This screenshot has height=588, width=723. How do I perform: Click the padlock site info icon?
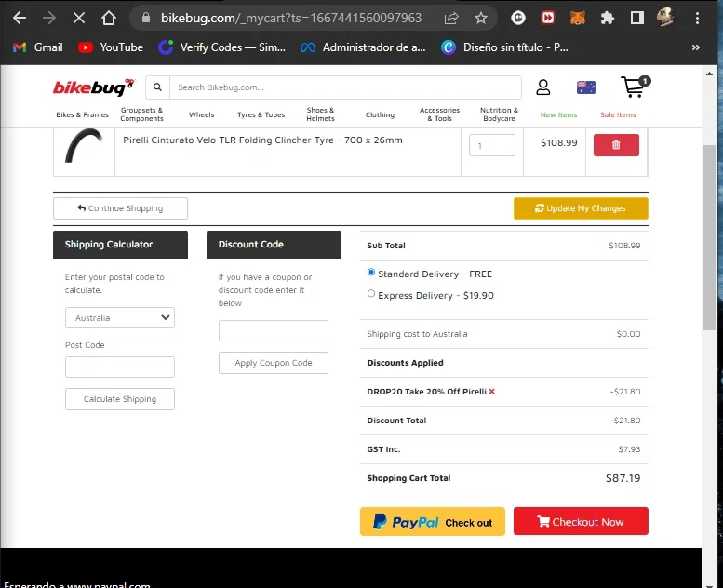coord(146,18)
